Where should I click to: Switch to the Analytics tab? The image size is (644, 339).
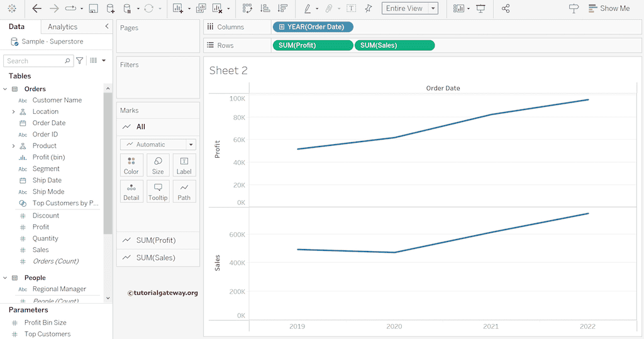tap(62, 27)
